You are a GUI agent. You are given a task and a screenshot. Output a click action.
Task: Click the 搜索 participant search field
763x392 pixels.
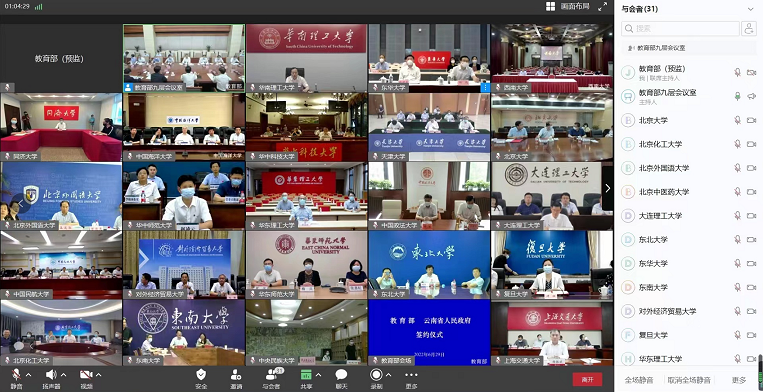pyautogui.click(x=680, y=29)
